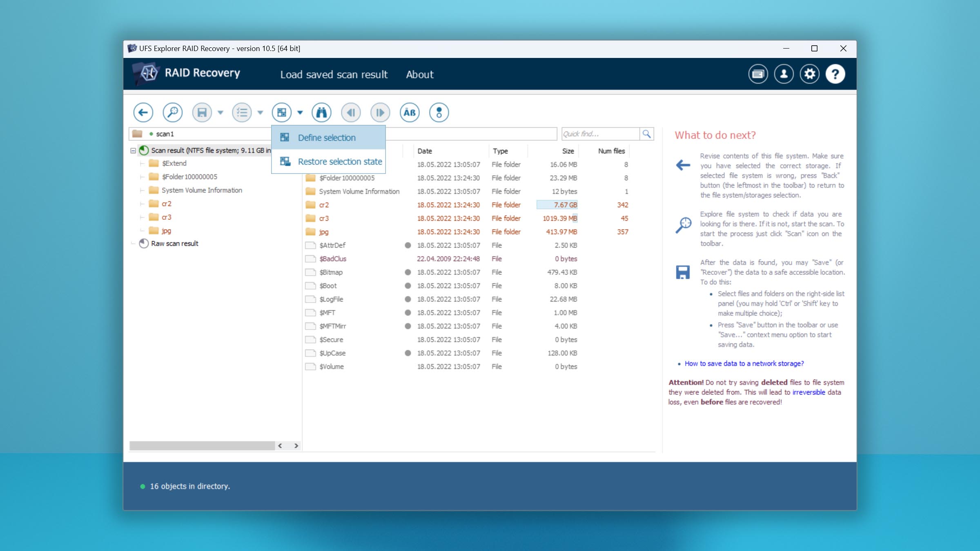Open the list view dropdown arrow
This screenshot has height=551, width=980.
point(260,113)
